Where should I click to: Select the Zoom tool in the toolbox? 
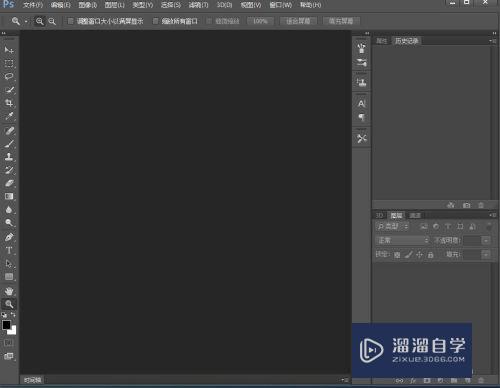9,304
